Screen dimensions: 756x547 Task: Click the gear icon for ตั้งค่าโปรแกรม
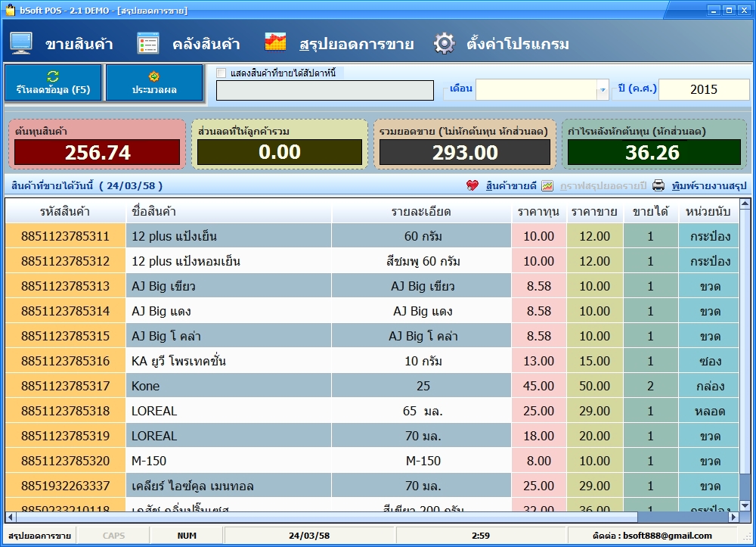tap(444, 43)
